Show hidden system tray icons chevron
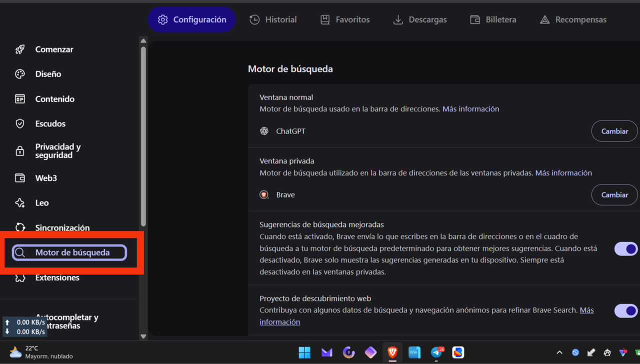Viewport: 640px width, 364px height. [559, 352]
